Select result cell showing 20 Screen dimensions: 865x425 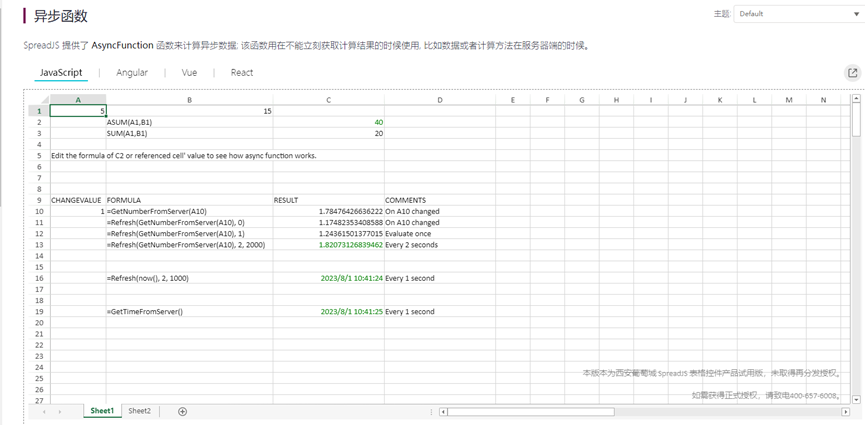[329, 133]
